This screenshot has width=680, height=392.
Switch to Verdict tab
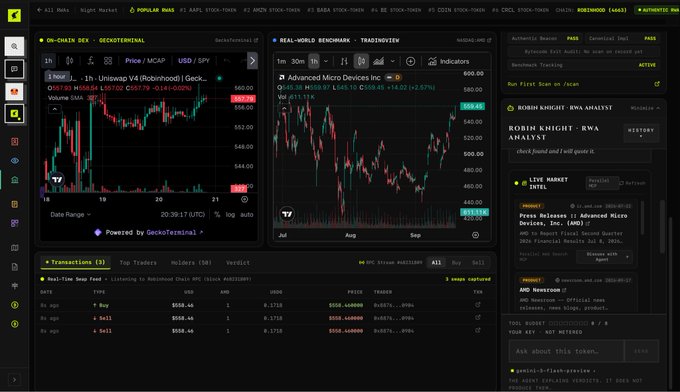(x=238, y=263)
